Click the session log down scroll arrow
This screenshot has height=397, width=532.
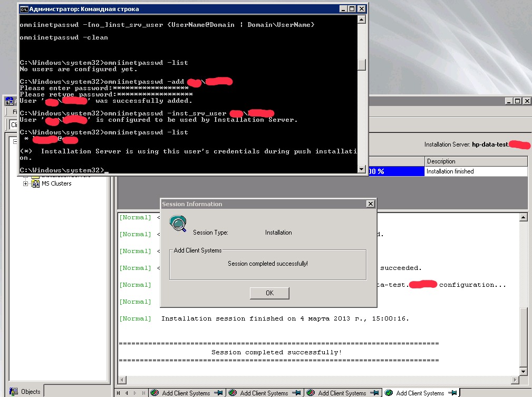(x=523, y=372)
